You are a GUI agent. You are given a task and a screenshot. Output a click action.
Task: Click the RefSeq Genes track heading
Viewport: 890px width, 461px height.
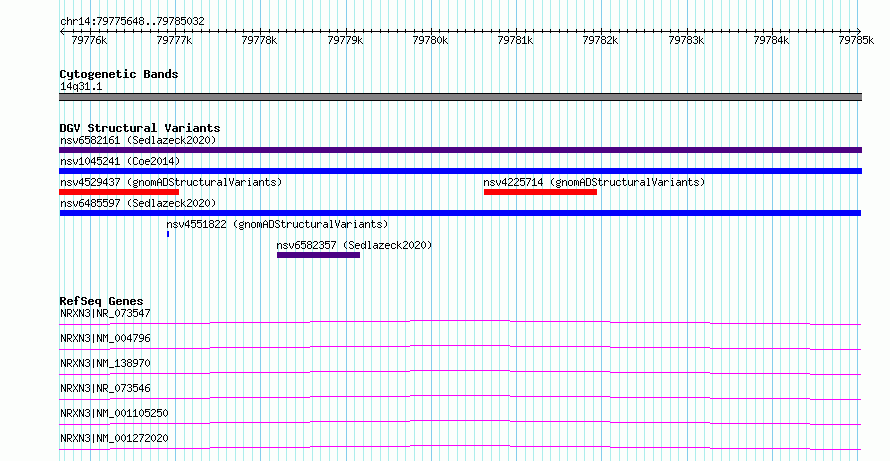pyautogui.click(x=101, y=301)
